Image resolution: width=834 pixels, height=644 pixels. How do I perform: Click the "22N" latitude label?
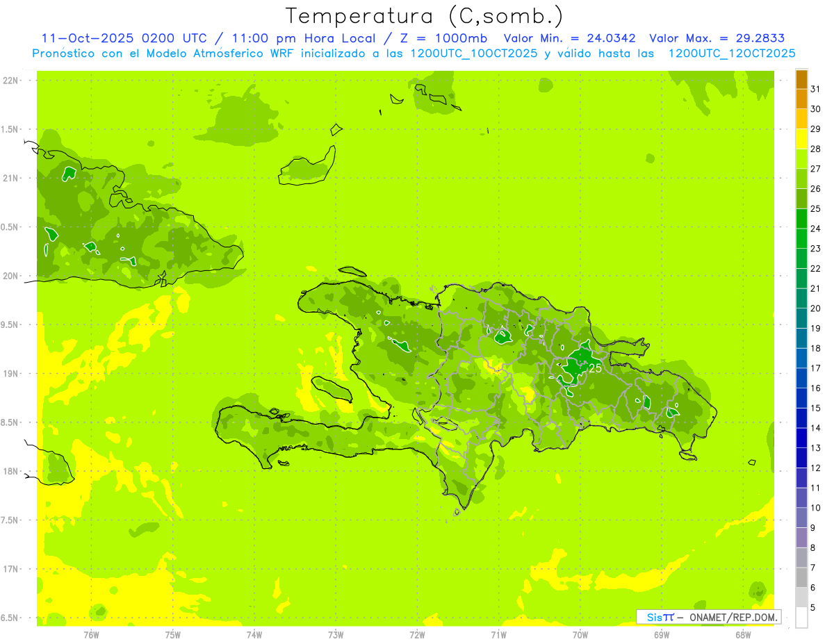coord(10,81)
